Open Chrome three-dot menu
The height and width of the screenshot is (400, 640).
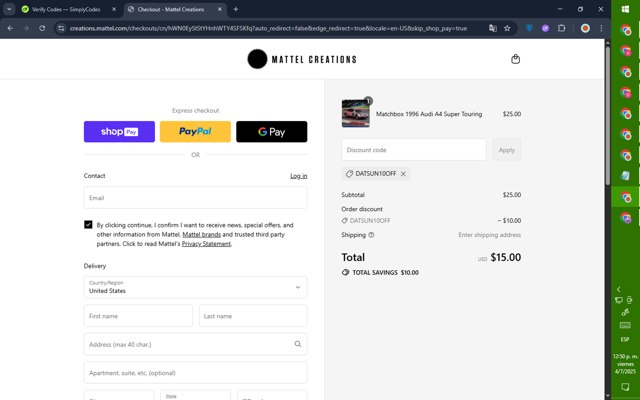(x=601, y=28)
